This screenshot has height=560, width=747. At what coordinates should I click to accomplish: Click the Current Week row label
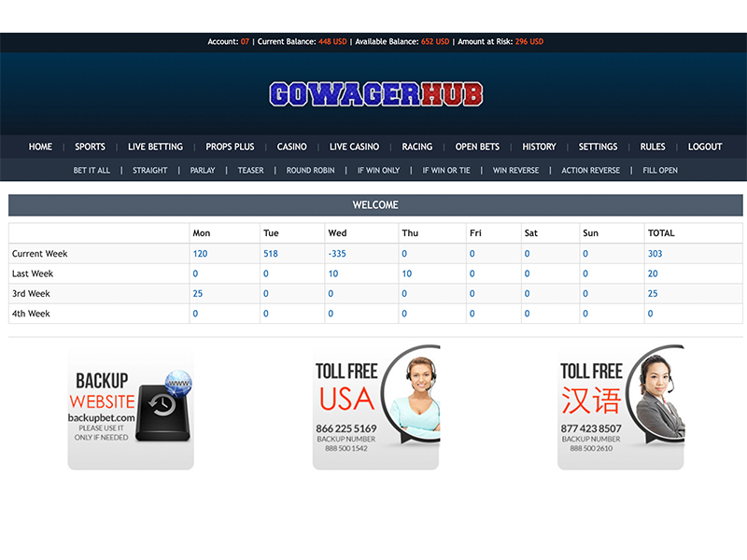39,254
